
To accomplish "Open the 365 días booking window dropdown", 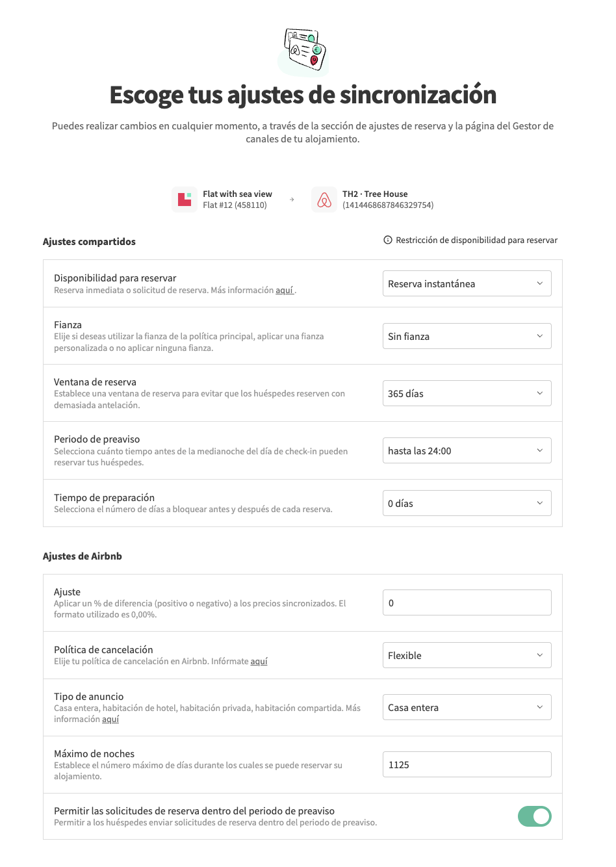I will click(467, 394).
